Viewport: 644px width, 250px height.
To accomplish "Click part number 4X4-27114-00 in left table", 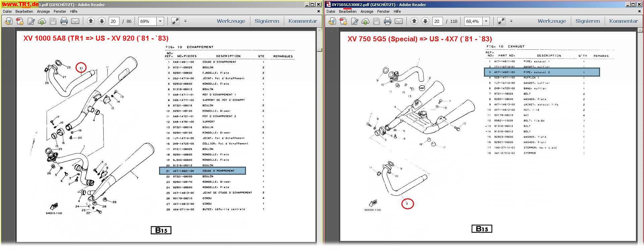I will click(x=183, y=209).
